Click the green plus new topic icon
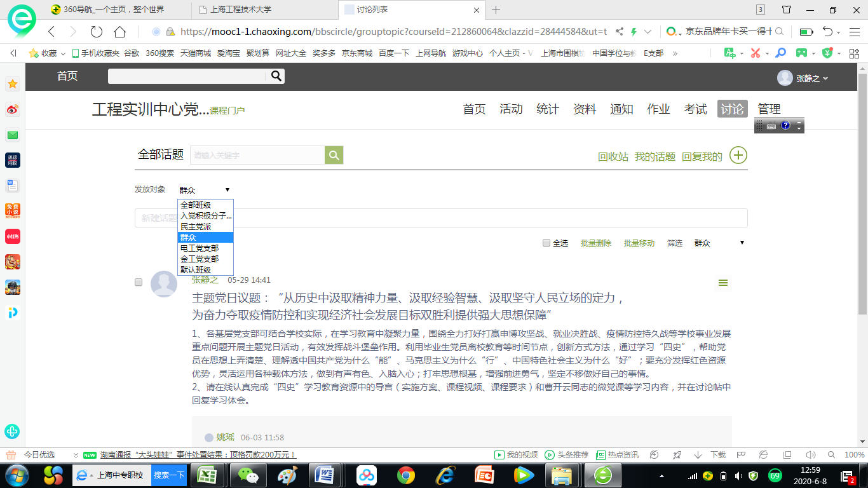This screenshot has width=868, height=488. pos(738,155)
